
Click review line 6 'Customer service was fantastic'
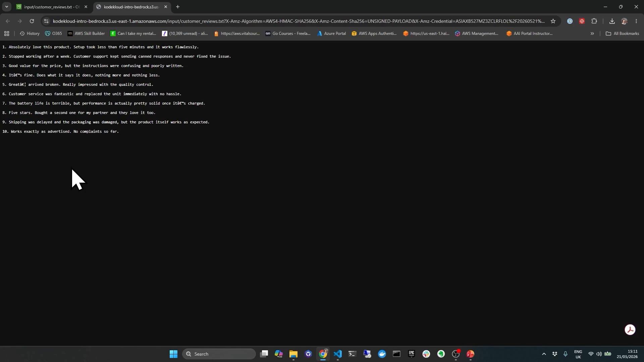(x=92, y=94)
